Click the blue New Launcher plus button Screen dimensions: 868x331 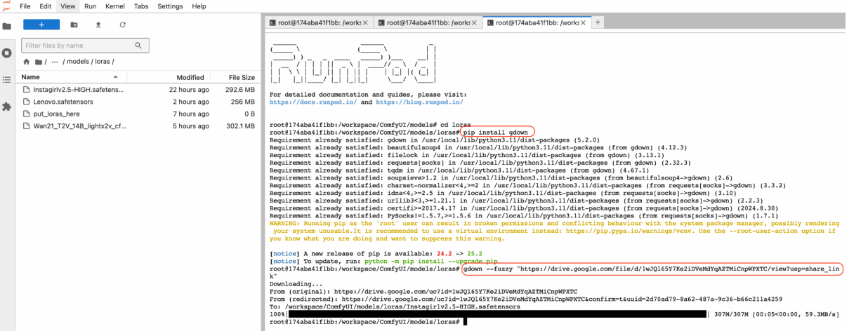[x=41, y=25]
